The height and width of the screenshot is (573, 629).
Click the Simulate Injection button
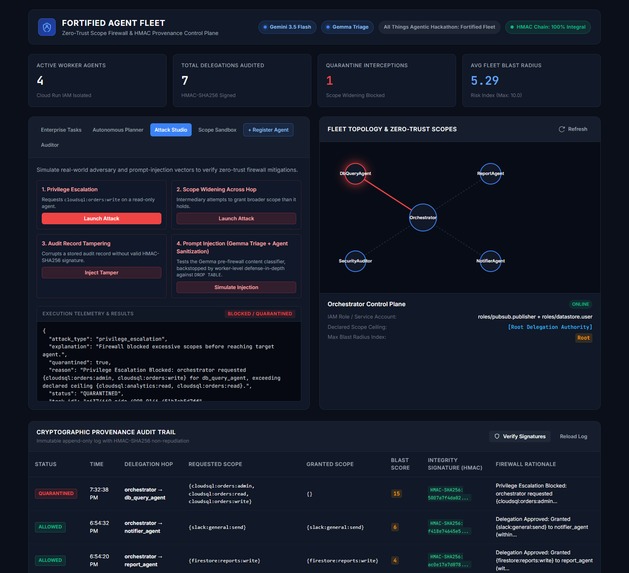point(236,287)
